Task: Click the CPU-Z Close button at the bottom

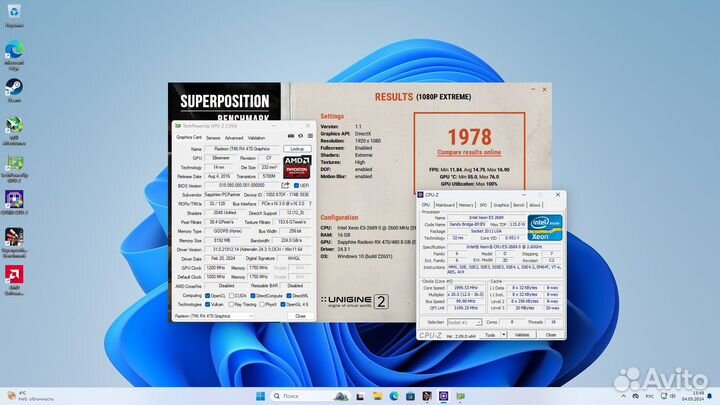Action: 551,335
